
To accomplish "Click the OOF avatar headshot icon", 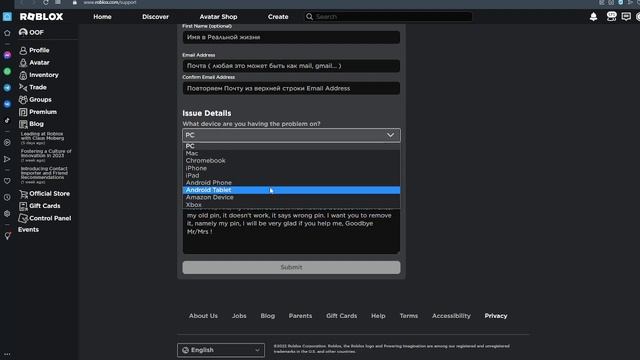I will (x=23, y=32).
